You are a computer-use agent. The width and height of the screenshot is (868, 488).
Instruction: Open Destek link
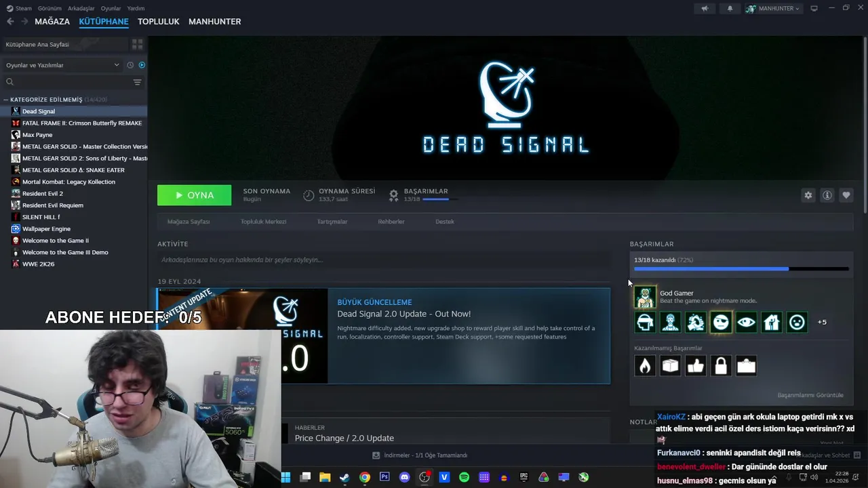(x=445, y=222)
